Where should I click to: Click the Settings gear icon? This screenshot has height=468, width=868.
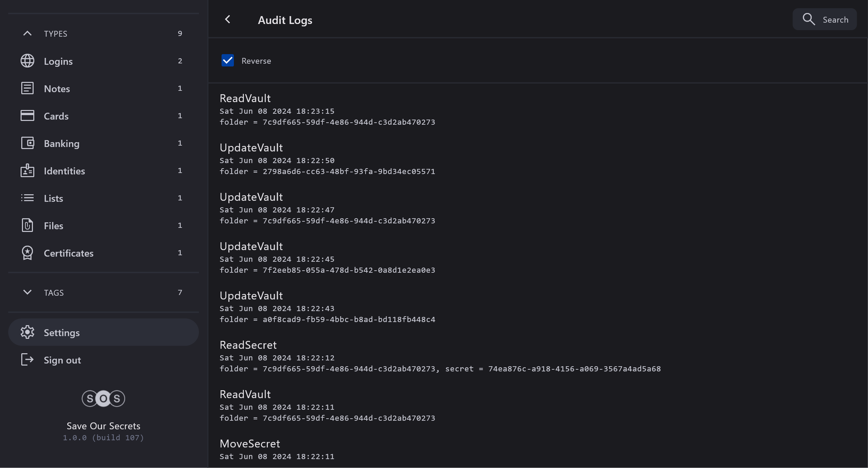27,332
